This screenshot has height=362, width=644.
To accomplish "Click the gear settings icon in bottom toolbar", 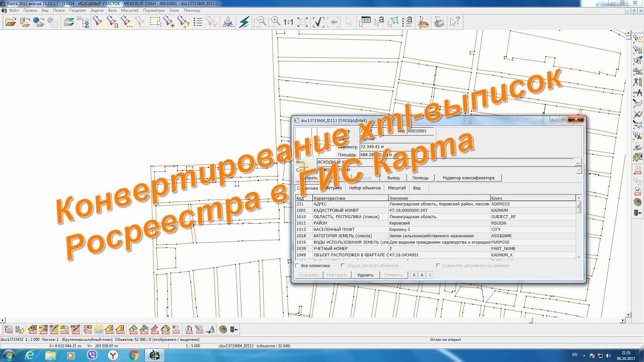I will point(223,329).
